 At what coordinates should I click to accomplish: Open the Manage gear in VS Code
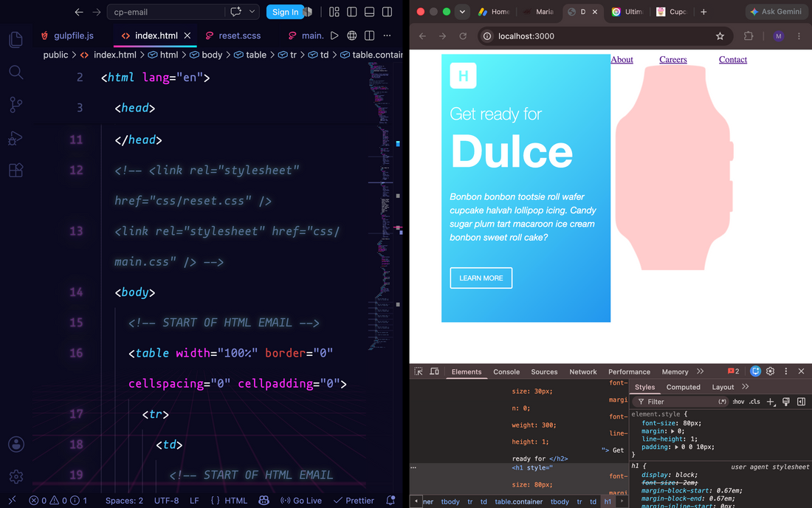(16, 476)
